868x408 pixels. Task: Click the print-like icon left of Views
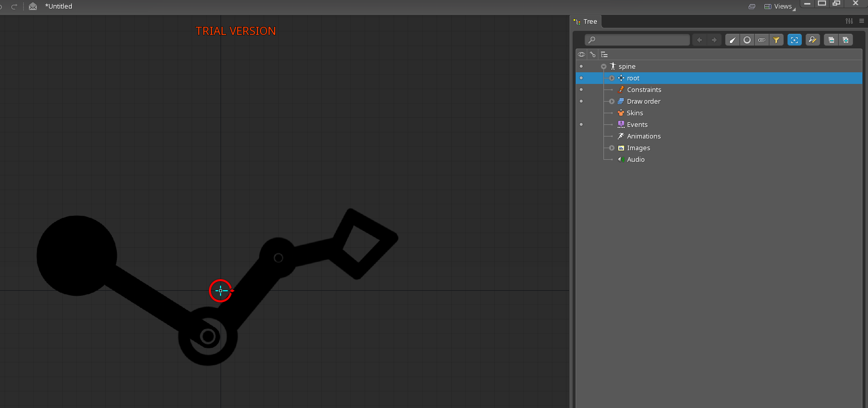pyautogui.click(x=752, y=7)
